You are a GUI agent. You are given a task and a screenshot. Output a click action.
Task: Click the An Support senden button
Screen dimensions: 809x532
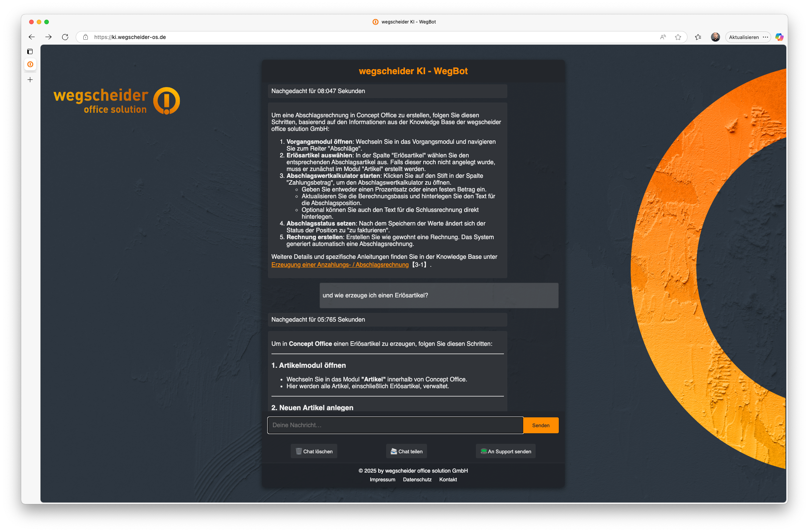[x=506, y=451]
